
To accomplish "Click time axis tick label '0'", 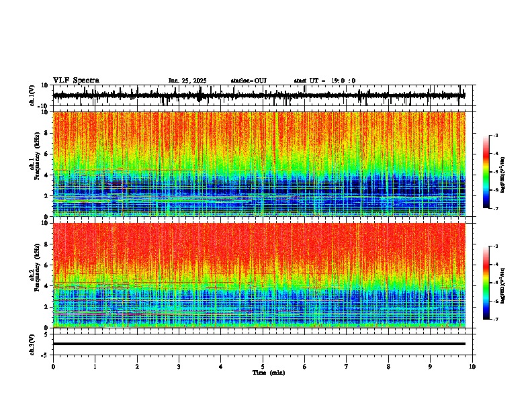I will (53, 367).
